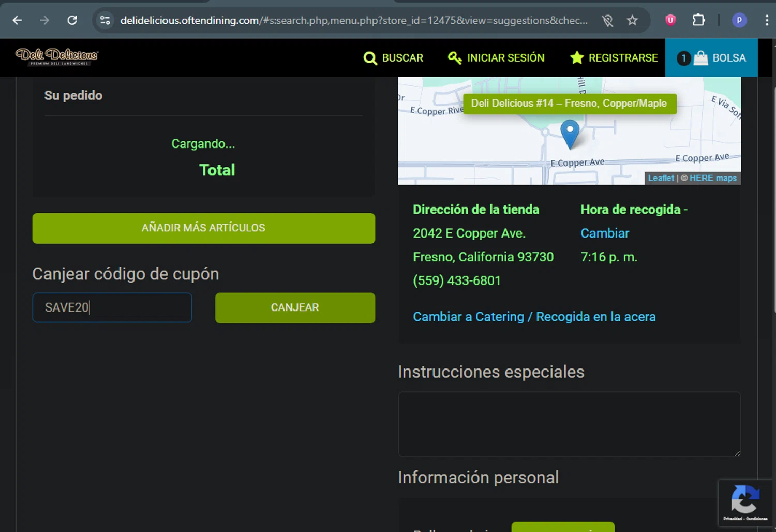Click the 2042 E Copper Ave. address text
The height and width of the screenshot is (532, 776).
click(469, 233)
